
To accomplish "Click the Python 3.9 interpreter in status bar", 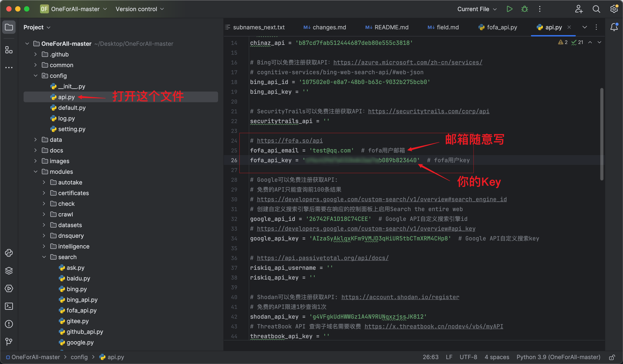I will tap(558, 357).
